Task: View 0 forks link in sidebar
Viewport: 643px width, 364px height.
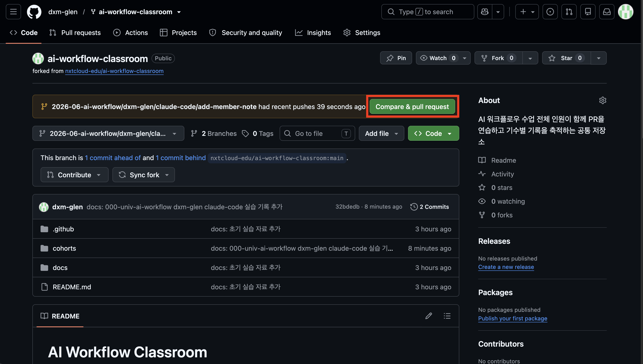Action: coord(495,215)
